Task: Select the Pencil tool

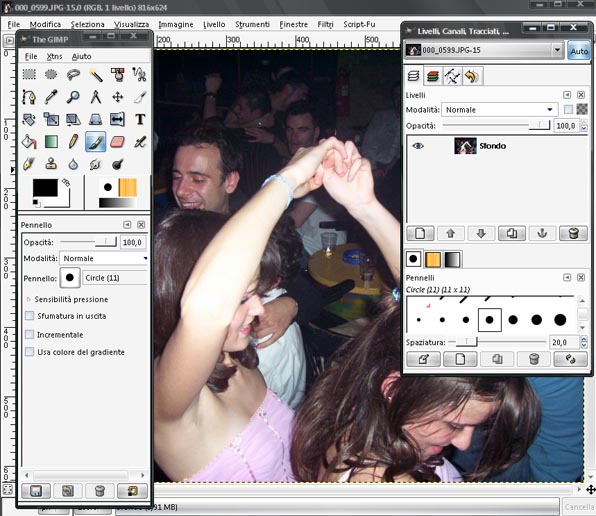Action: point(73,142)
